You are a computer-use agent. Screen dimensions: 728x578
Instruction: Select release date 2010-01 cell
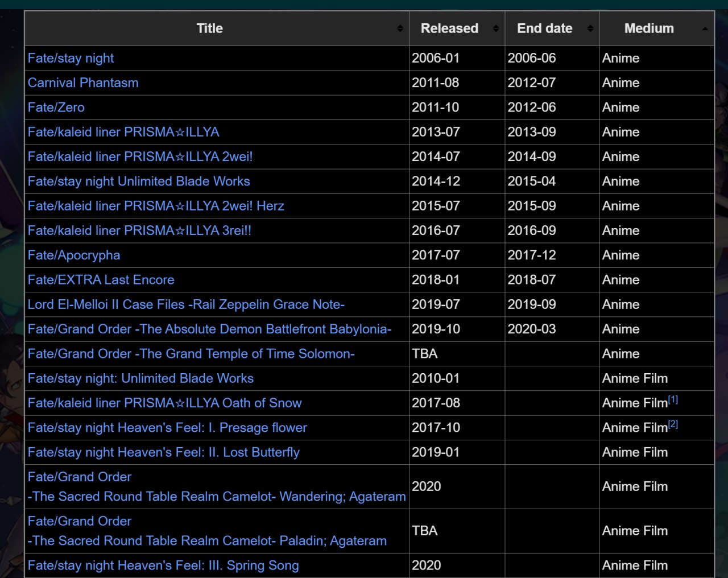(457, 378)
